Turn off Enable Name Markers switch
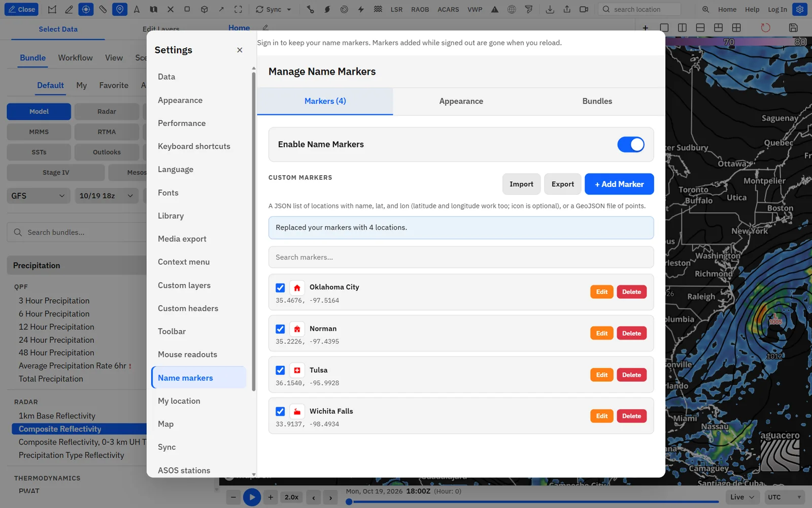This screenshot has height=508, width=812. tap(631, 144)
